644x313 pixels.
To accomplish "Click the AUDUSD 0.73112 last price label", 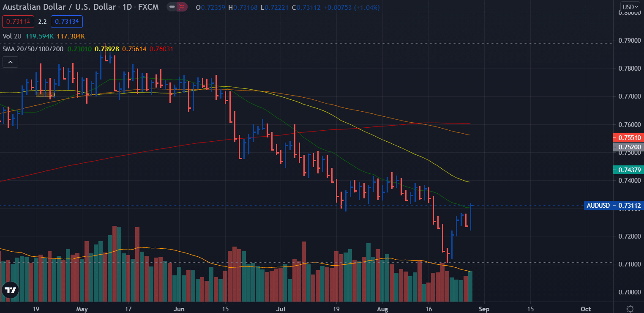I will coord(614,206).
